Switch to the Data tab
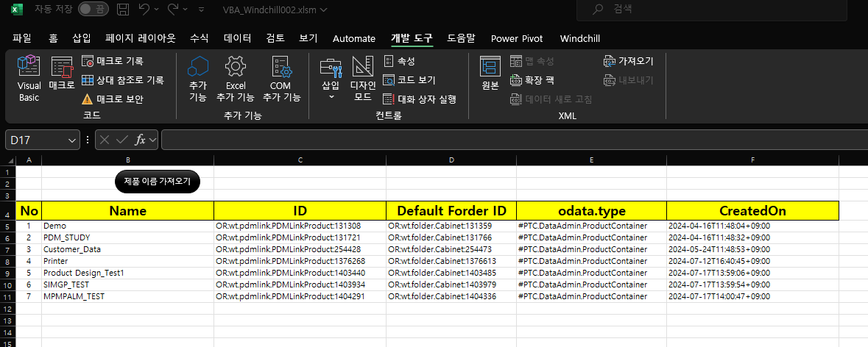Image resolution: width=868 pixels, height=347 pixels. click(238, 39)
